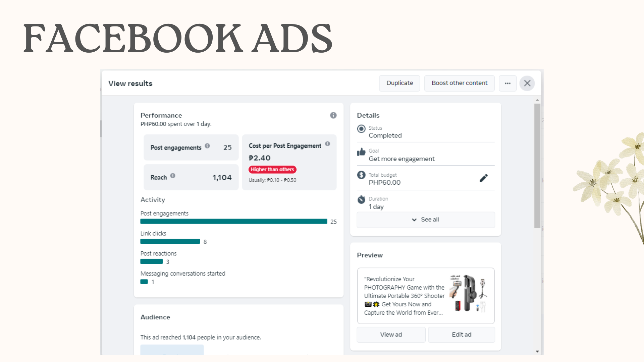Open View ad button
The height and width of the screenshot is (362, 644).
[391, 335]
